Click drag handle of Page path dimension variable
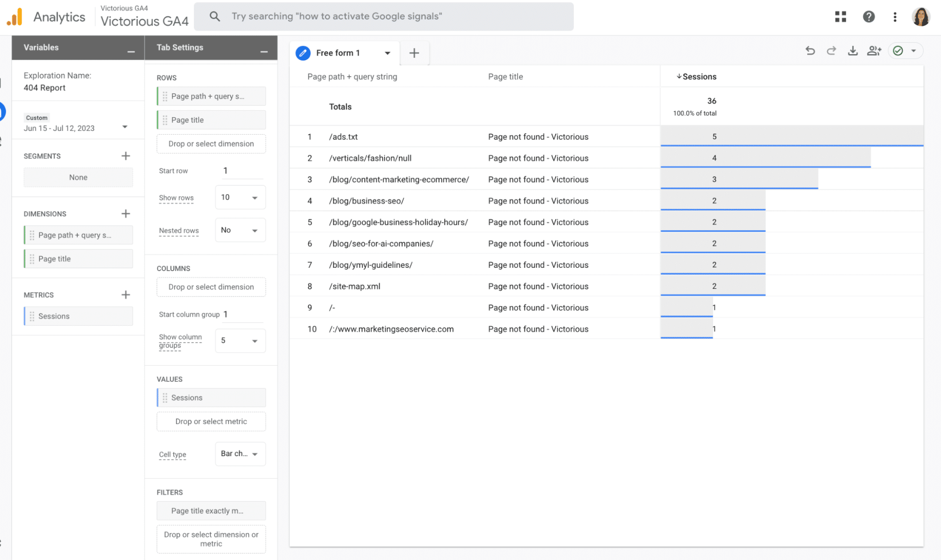Viewport: 941px width, 560px height. point(32,235)
